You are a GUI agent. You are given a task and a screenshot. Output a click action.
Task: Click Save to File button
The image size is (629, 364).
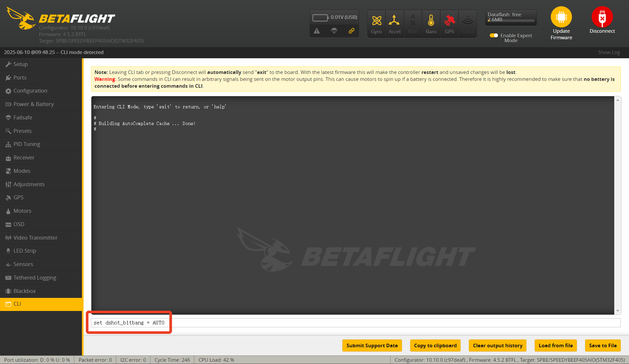click(x=603, y=345)
